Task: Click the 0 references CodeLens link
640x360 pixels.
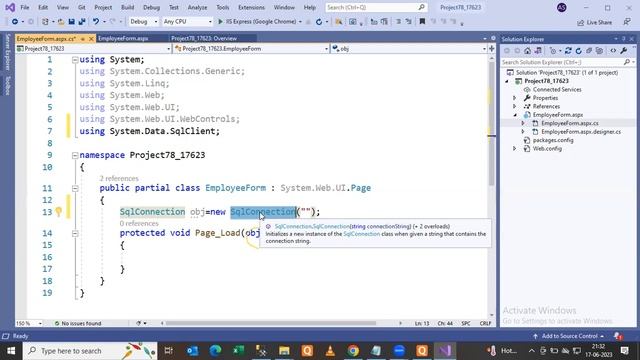Action: click(x=139, y=223)
